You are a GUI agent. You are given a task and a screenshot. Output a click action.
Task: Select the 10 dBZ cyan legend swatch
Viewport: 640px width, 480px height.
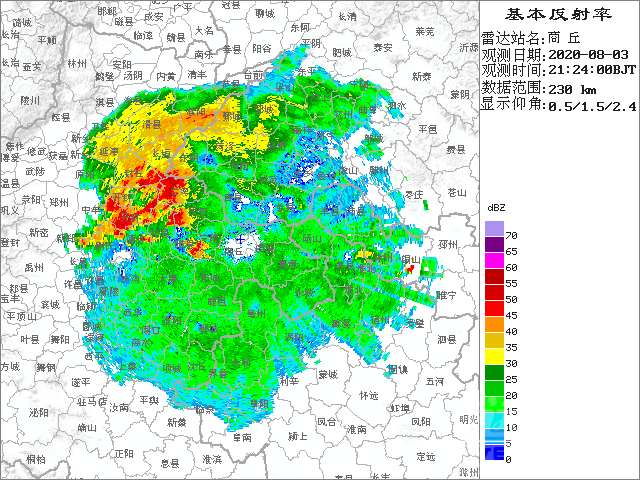494,420
